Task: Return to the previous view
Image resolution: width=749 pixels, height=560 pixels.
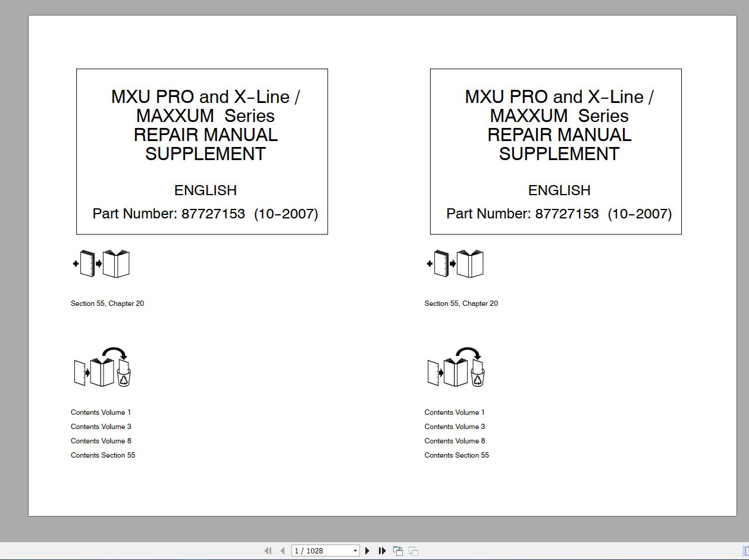Action: click(397, 550)
